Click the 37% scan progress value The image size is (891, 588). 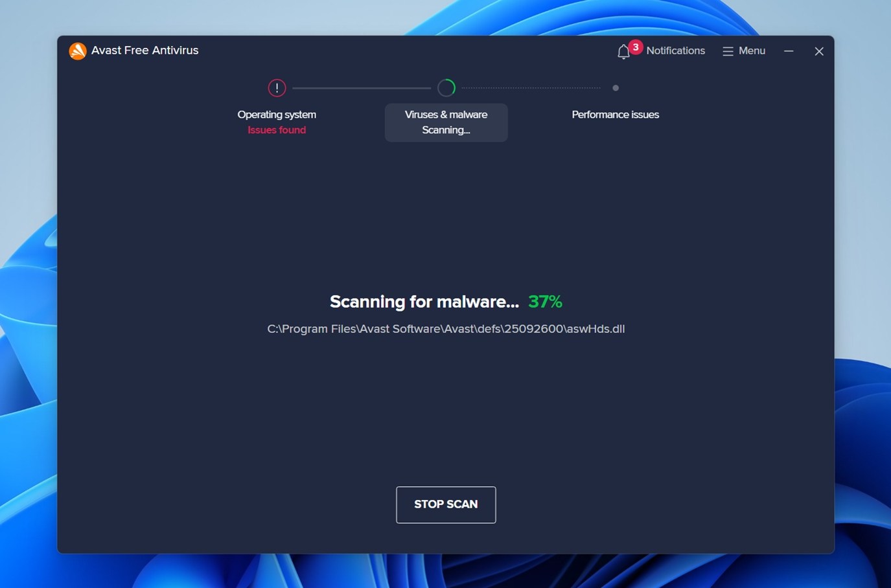point(545,301)
